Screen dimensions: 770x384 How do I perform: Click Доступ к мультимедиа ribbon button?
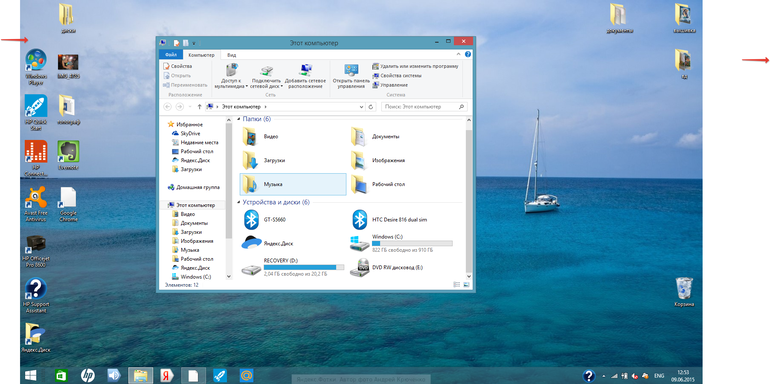pyautogui.click(x=230, y=76)
